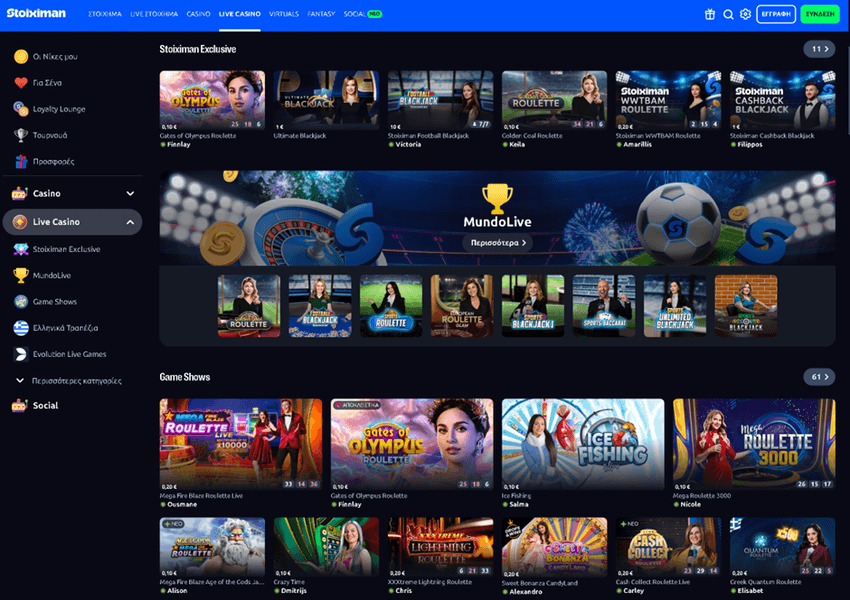Open MundoLive gold trophy sidebar icon
Screen dimensions: 850x600
point(21,275)
